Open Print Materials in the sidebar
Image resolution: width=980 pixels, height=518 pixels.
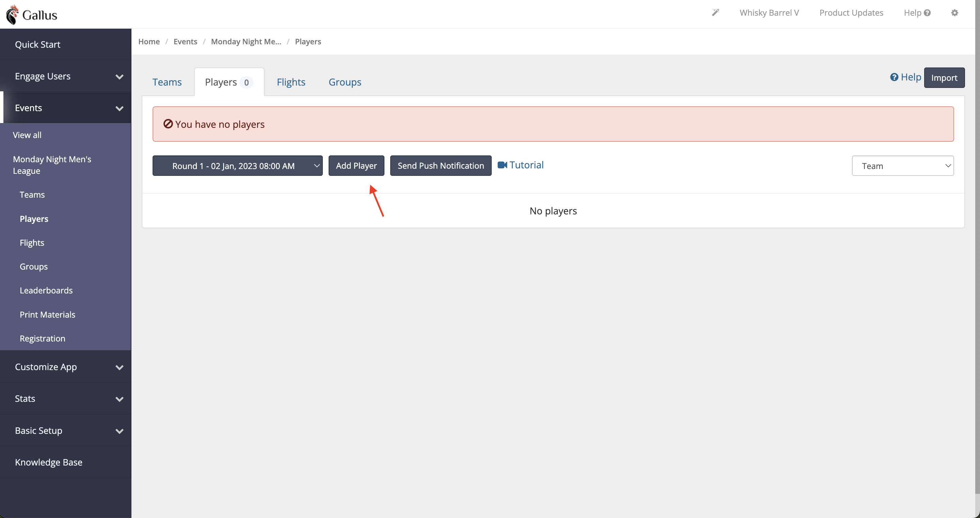pos(47,314)
